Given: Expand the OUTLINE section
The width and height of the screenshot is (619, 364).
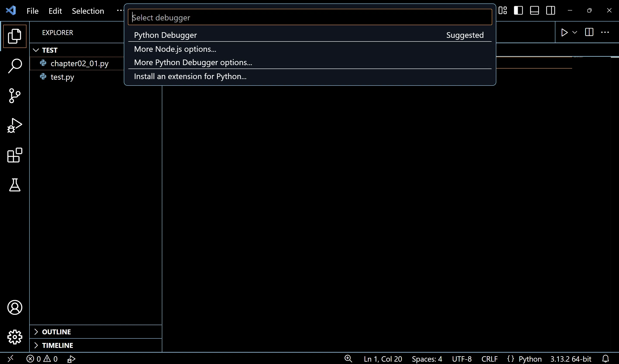Looking at the screenshot, I should coord(96,332).
